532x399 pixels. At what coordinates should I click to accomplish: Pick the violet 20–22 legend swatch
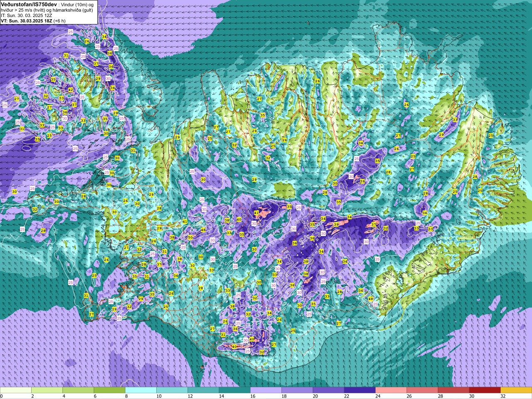[328, 390]
